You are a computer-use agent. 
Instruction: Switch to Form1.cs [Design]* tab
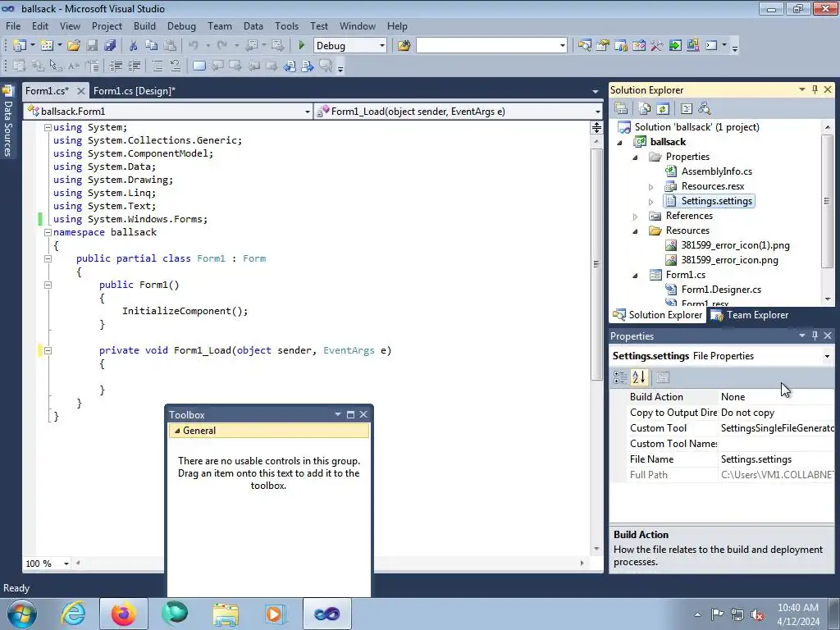pyautogui.click(x=134, y=90)
